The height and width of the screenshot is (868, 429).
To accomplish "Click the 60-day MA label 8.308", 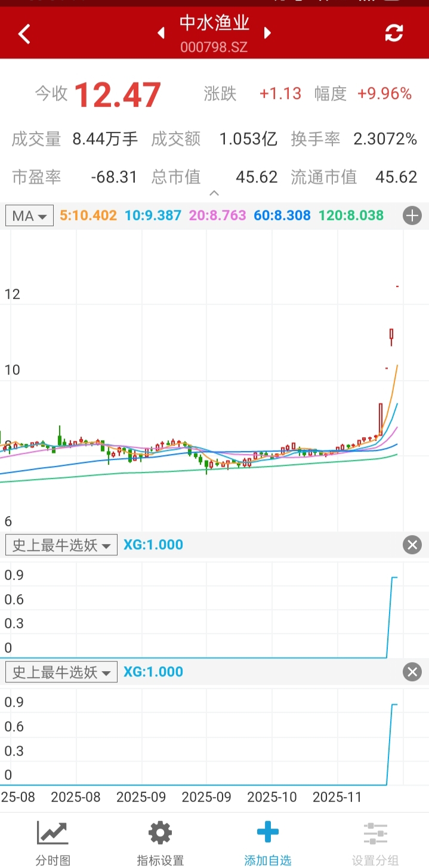I will [282, 215].
